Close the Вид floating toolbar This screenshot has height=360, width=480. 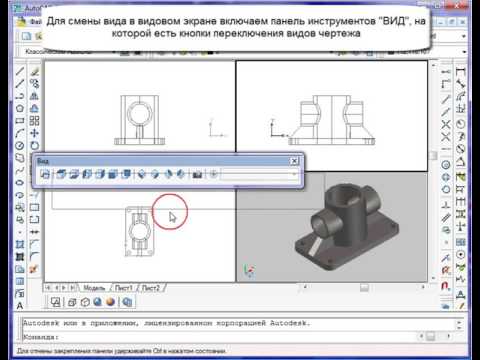[x=294, y=161]
